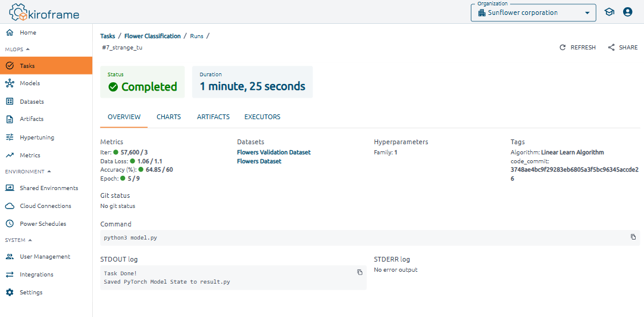Open the Organization dropdown selector
This screenshot has height=317, width=644.
click(x=533, y=13)
